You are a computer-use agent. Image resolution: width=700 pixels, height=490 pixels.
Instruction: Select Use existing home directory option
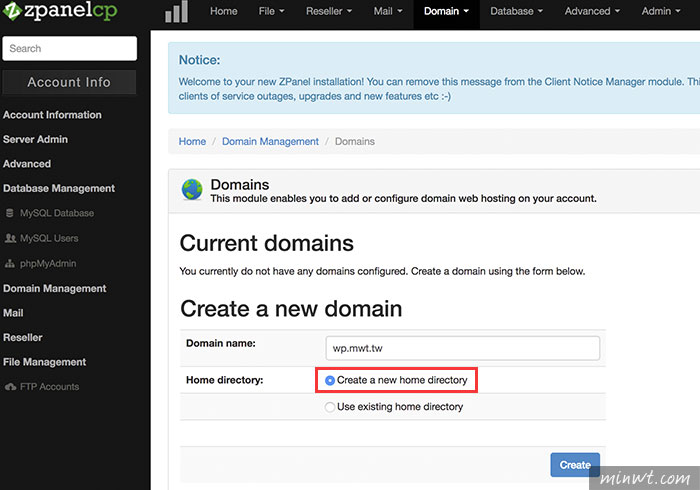(329, 407)
